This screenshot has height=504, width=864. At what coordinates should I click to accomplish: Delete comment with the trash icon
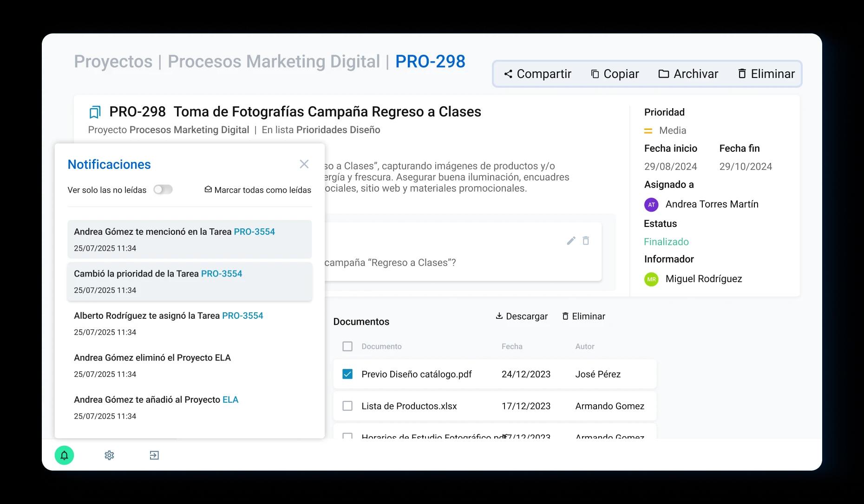point(586,240)
